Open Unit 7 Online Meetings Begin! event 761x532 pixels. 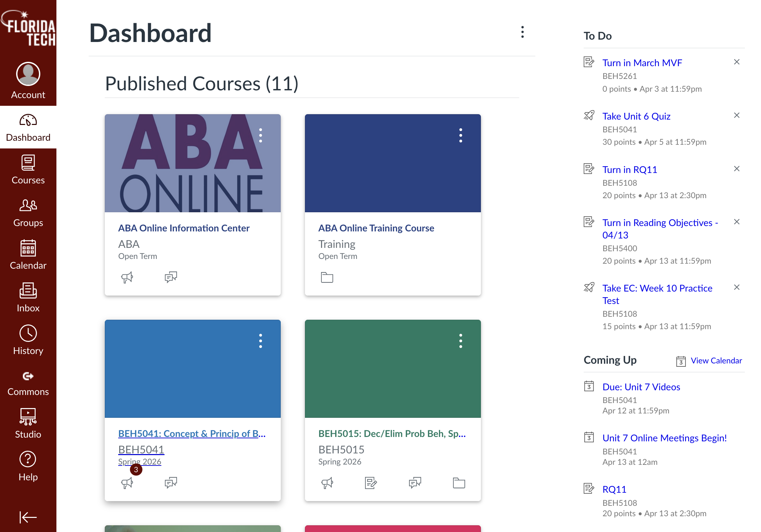click(664, 438)
